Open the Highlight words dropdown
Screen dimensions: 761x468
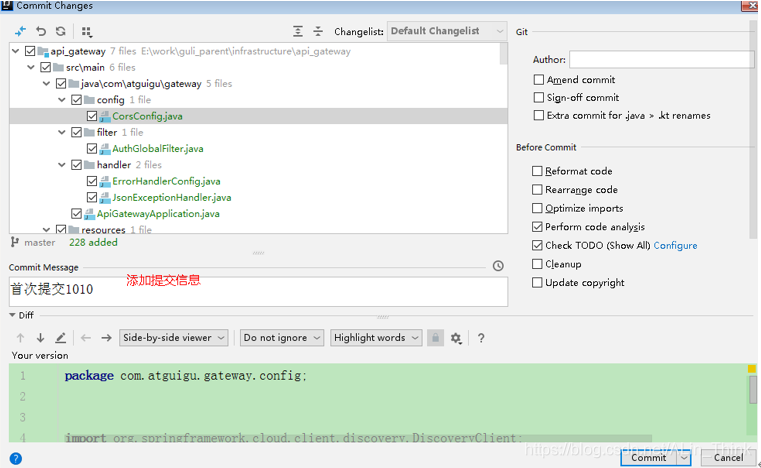pyautogui.click(x=376, y=337)
